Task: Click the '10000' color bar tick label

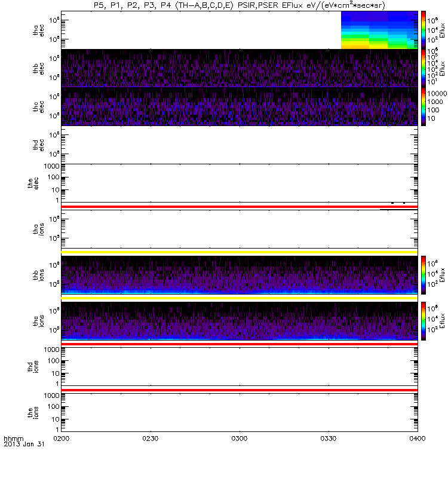Action: pyautogui.click(x=437, y=94)
